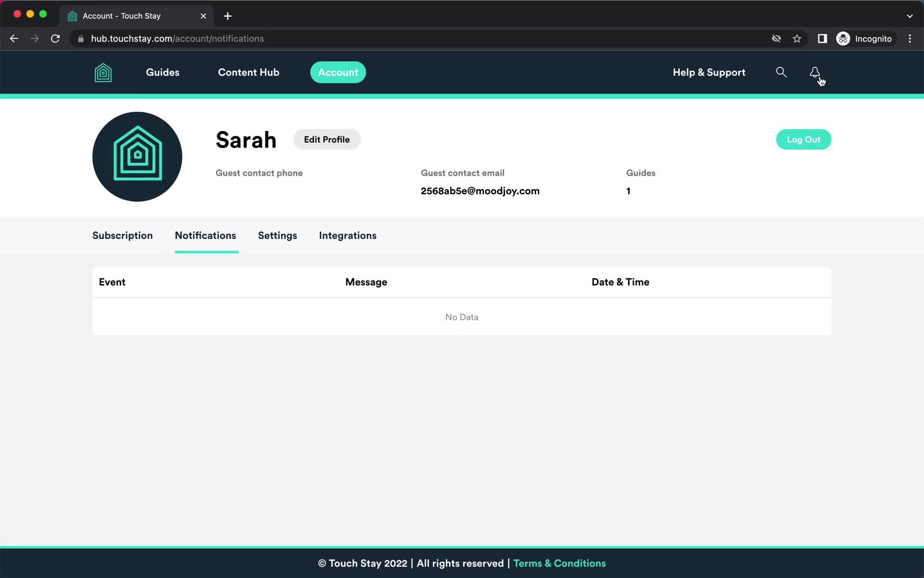924x578 pixels.
Task: Select the Settings tab
Action: pyautogui.click(x=277, y=236)
